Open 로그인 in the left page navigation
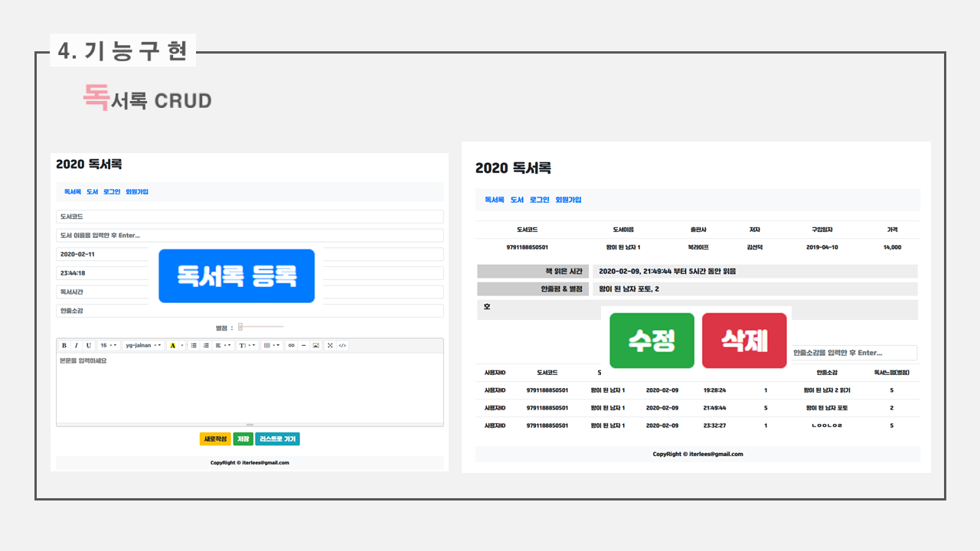The image size is (980, 551). [112, 191]
